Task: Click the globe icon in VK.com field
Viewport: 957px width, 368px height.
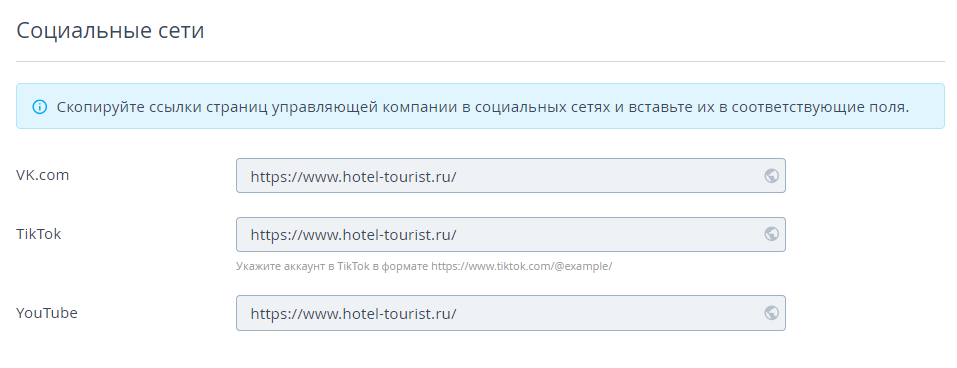Action: click(x=771, y=176)
